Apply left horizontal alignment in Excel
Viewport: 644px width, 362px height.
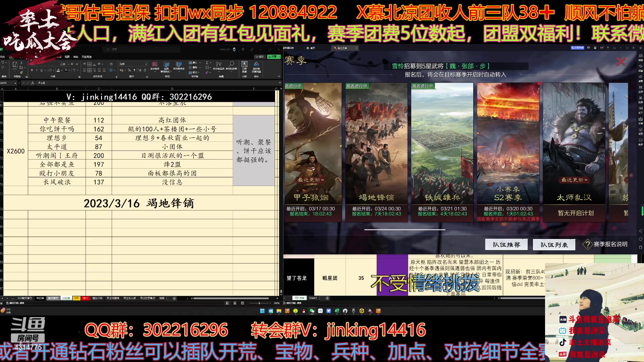pos(85,70)
